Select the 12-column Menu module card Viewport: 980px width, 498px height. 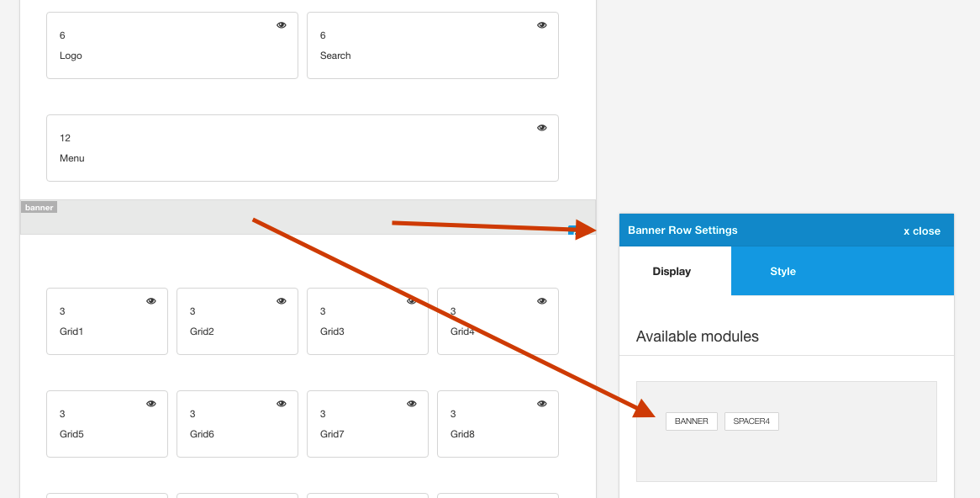[x=303, y=148]
